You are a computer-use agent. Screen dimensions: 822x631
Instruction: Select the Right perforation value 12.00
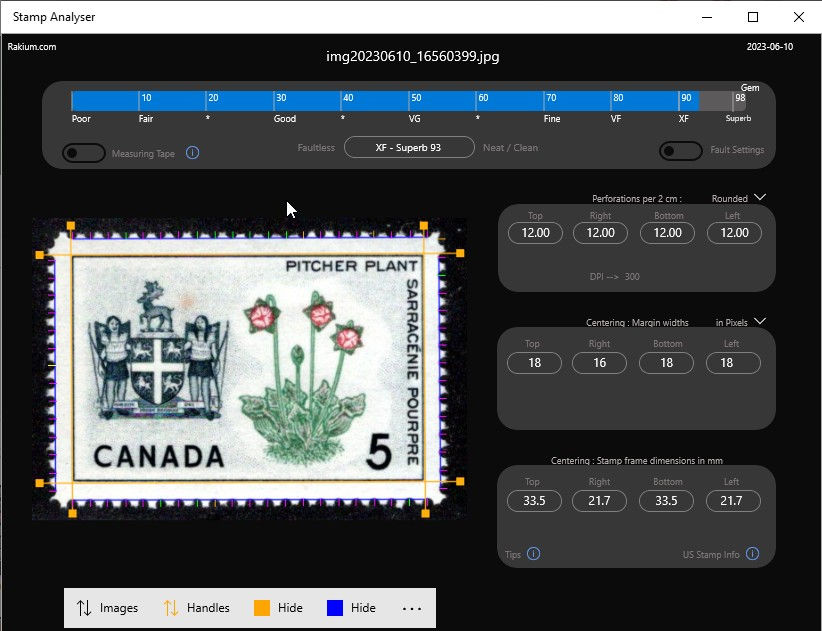(600, 233)
